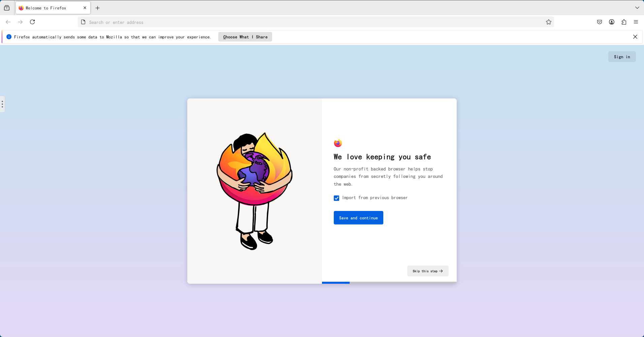
Task: Click the info icon in notification bar
Action: (x=9, y=37)
